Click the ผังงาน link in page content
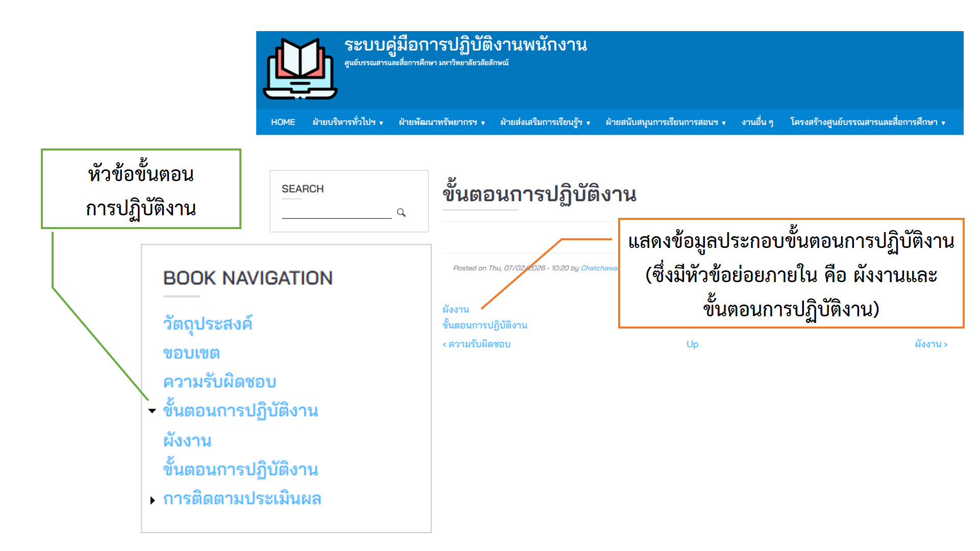Viewport: 980px width, 551px height. pos(456,309)
